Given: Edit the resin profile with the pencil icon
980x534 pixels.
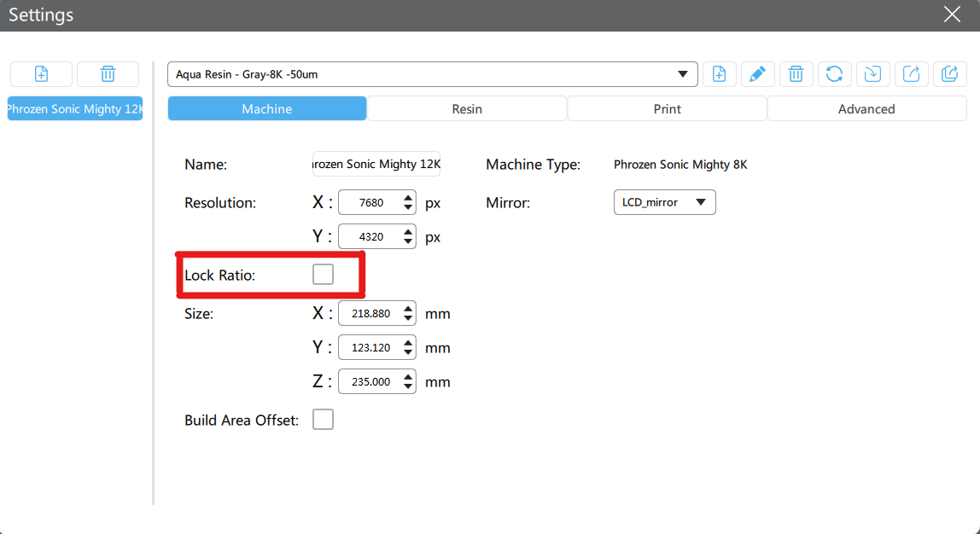Looking at the screenshot, I should click(x=757, y=74).
